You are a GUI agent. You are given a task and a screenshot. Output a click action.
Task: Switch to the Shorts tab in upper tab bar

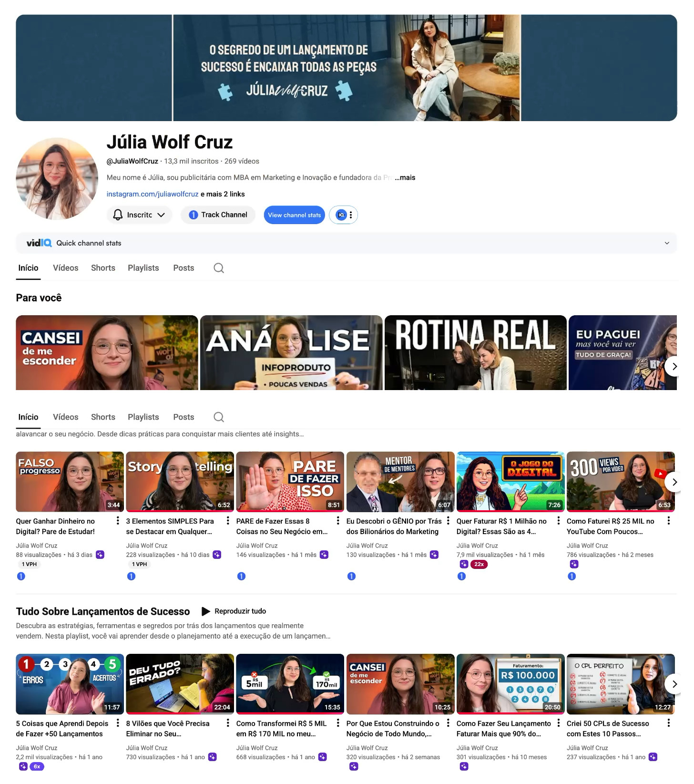[x=103, y=268]
